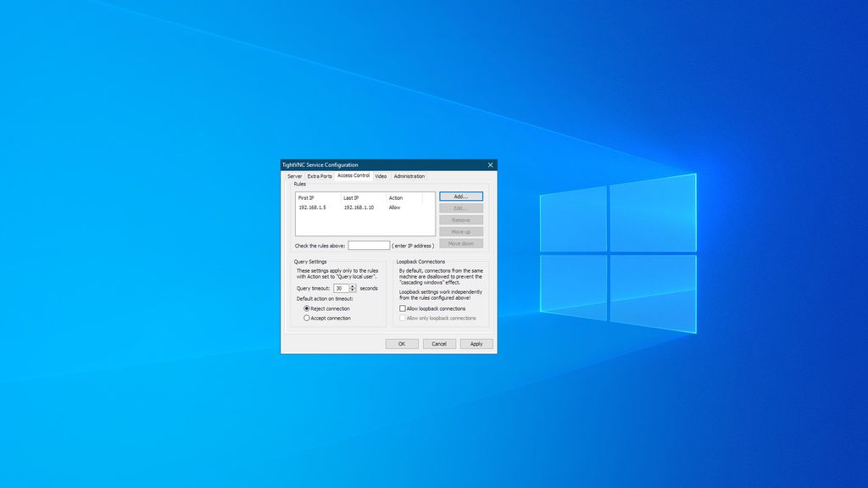Click the enter IP address field
Screen dimensions: 868x488
(369, 245)
